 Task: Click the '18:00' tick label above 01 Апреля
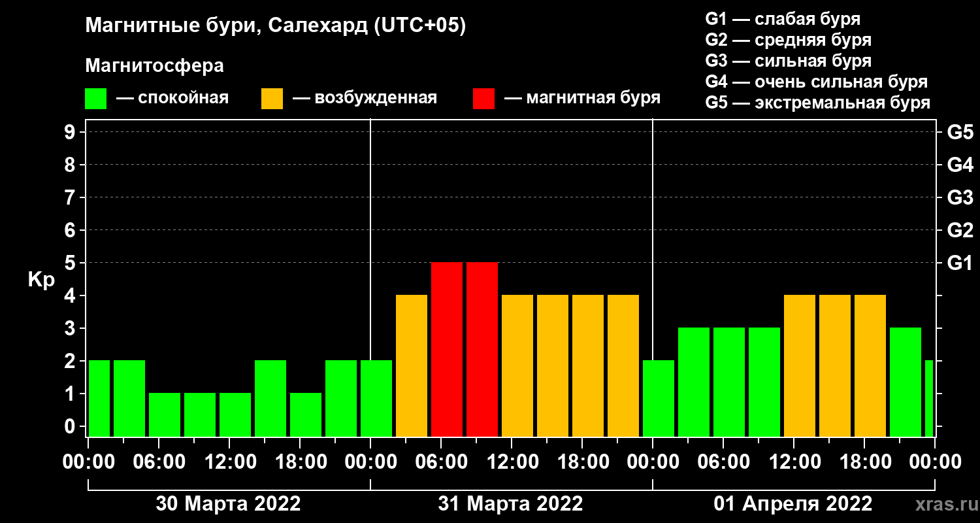[864, 462]
